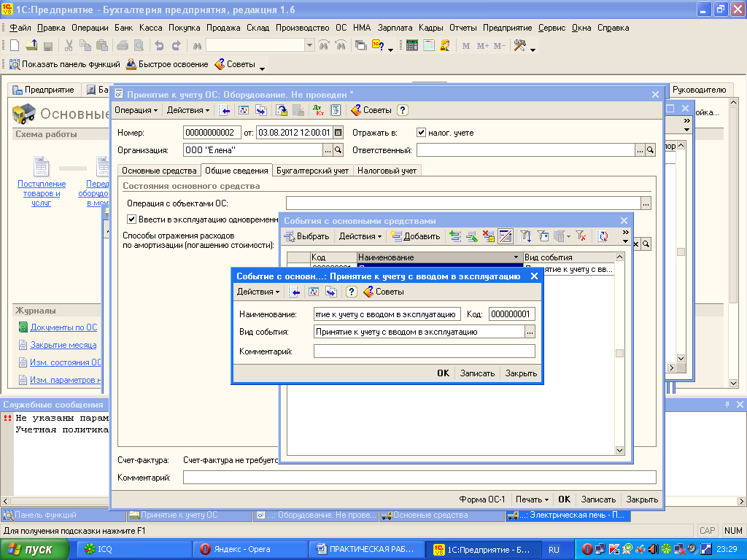Open the Действия dropdown in document toolbar
The height and width of the screenshot is (560, 747).
coord(187,110)
